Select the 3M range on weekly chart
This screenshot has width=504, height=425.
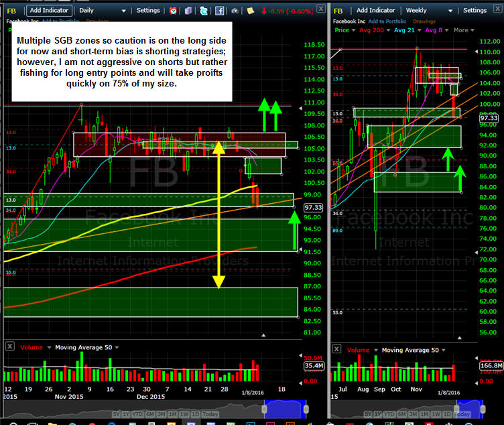(414, 414)
